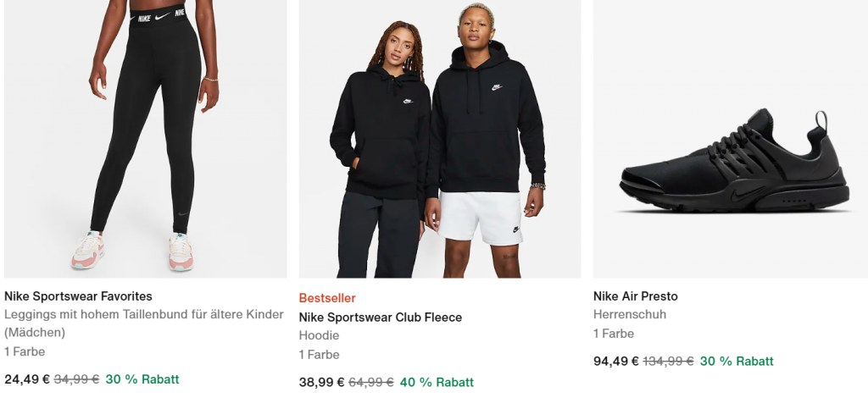Click "1 Farbe" under Nike Sportswear Favorites
The height and width of the screenshot is (398, 868).
[x=25, y=351]
